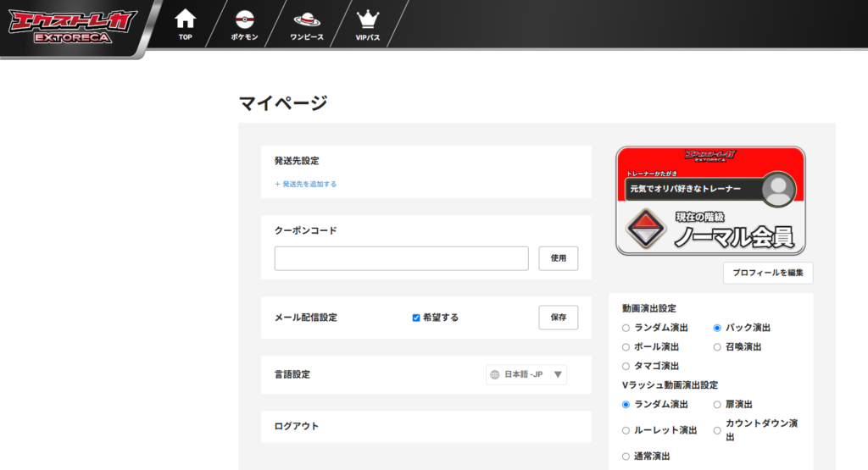The width and height of the screenshot is (868, 470).
Task: Open the One Piece straw hat icon
Action: [306, 19]
